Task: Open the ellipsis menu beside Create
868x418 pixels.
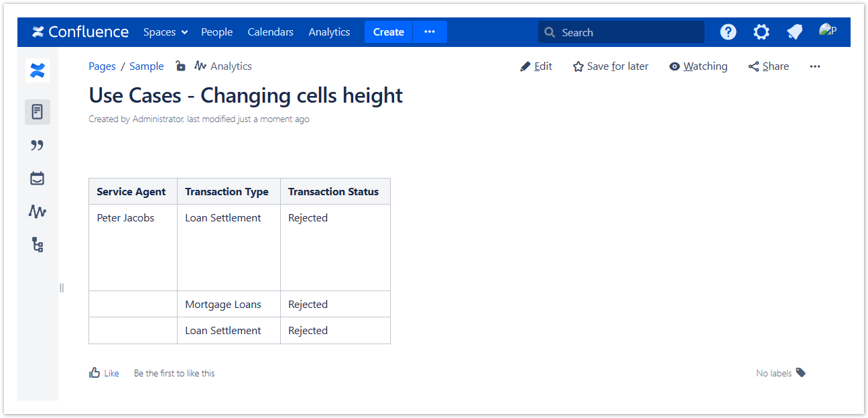Action: click(430, 32)
